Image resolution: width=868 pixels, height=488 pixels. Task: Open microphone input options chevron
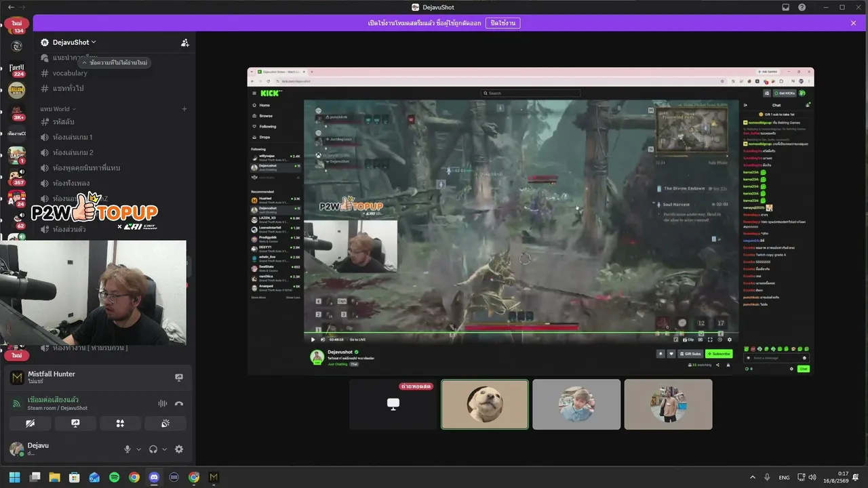[x=139, y=449]
